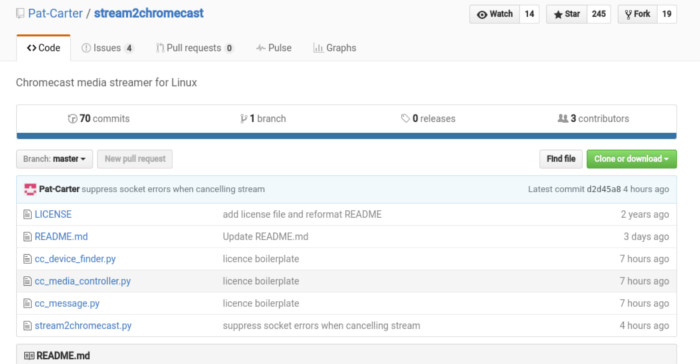This screenshot has height=364, width=700.
Task: Open the 'Update README.md' commit
Action: [x=266, y=237]
